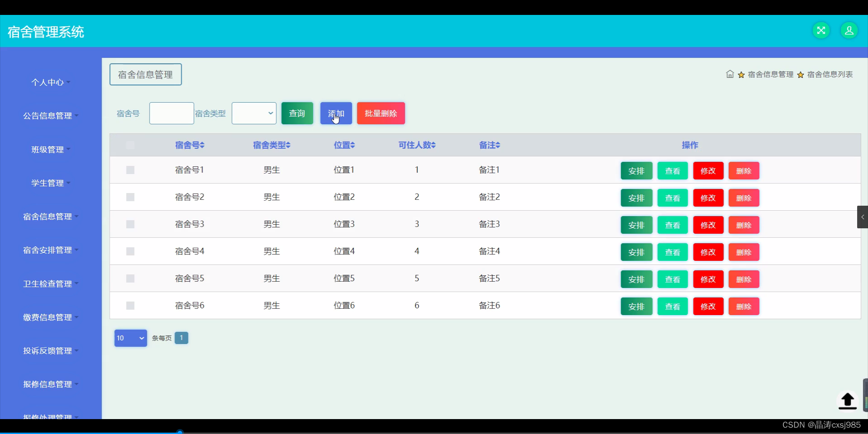Click 修改 button for 宿舍号3
The width and height of the screenshot is (868, 434).
[x=708, y=225]
